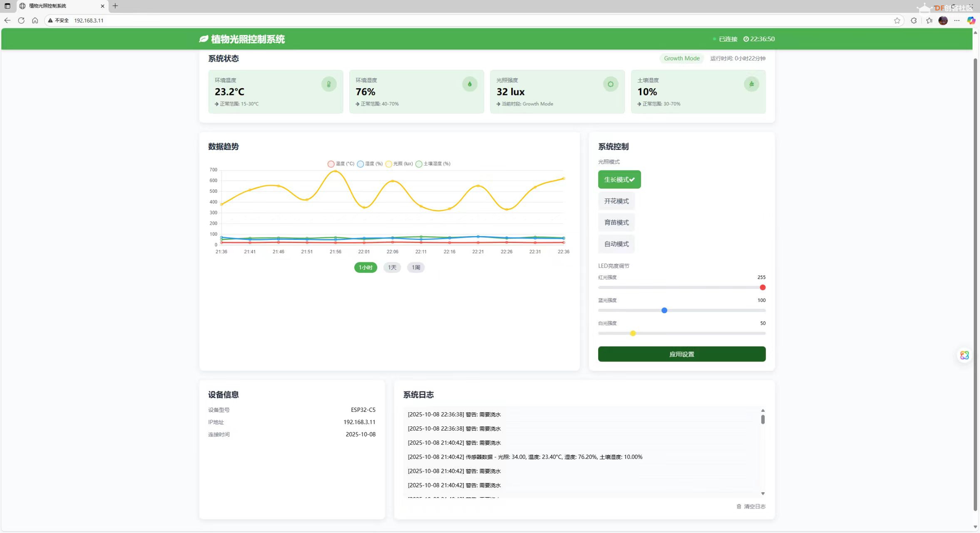The height and width of the screenshot is (533, 980).
Task: Click the system log scrollbar down arrow
Action: tap(763, 493)
